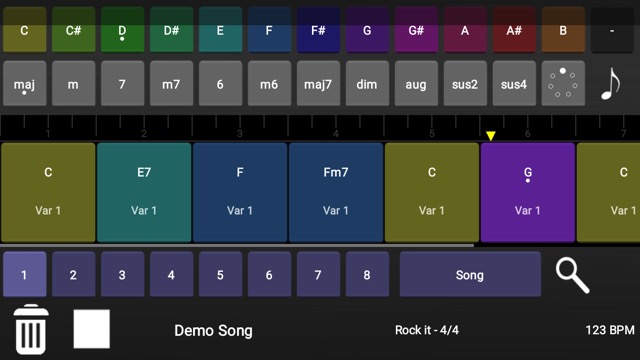Pick the G# root note
640x360 pixels.
(416, 30)
